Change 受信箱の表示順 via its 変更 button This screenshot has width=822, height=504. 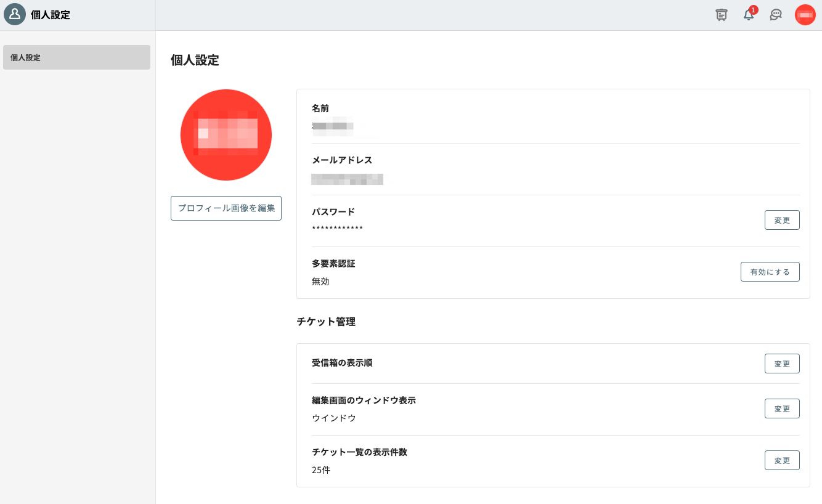pos(782,364)
